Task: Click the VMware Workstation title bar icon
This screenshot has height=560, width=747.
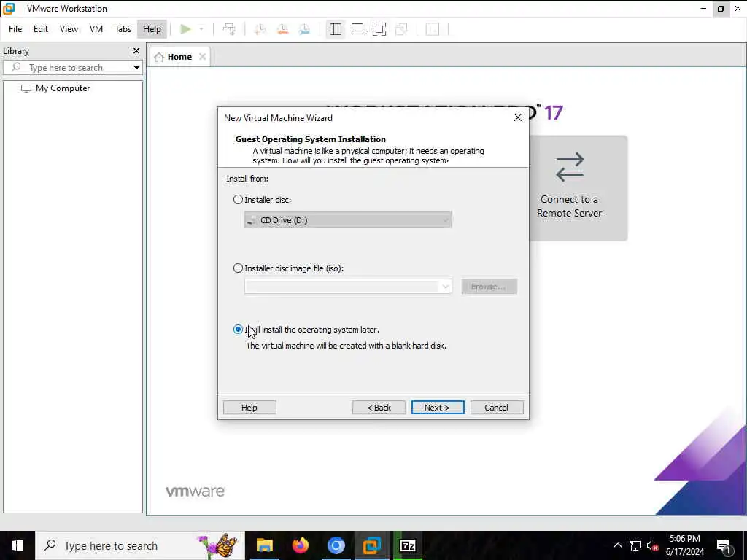Action: [x=9, y=9]
